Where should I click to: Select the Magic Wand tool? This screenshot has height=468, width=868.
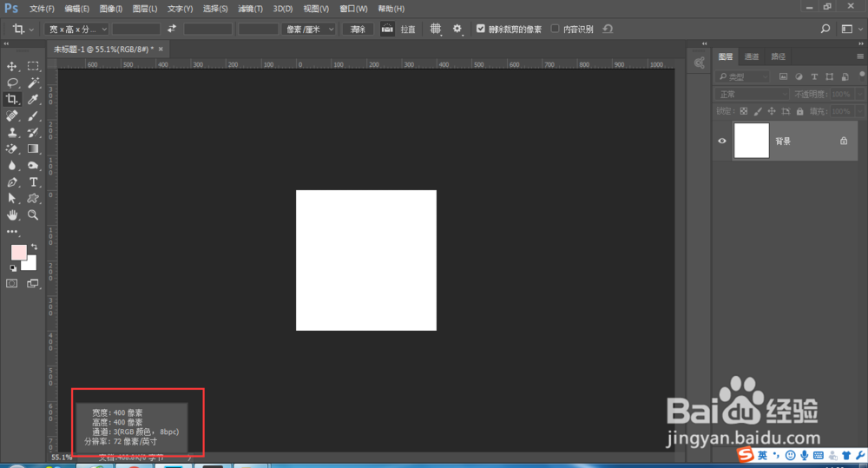(x=33, y=83)
